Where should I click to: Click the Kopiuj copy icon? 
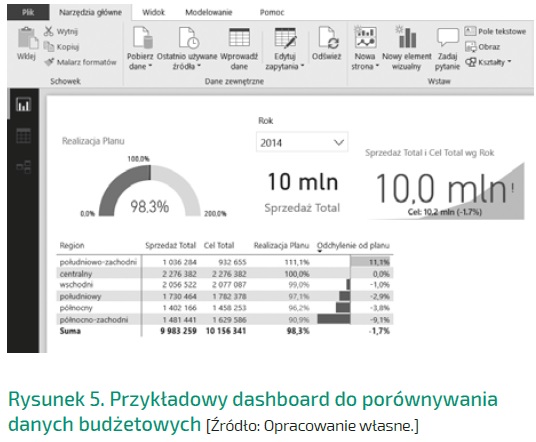[x=49, y=46]
